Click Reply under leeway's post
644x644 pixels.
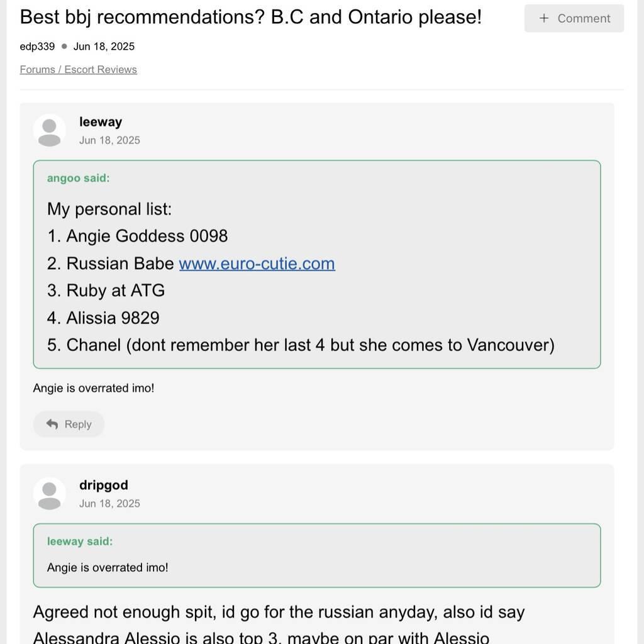point(69,425)
